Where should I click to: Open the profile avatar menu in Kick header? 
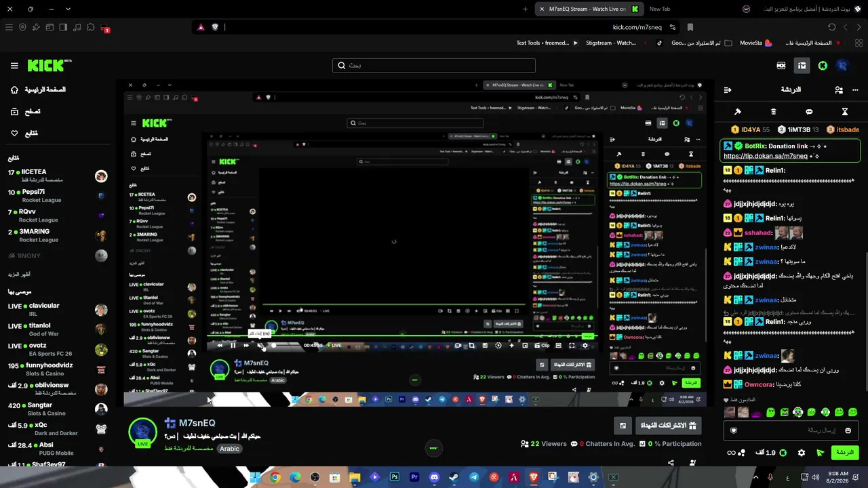(x=842, y=66)
